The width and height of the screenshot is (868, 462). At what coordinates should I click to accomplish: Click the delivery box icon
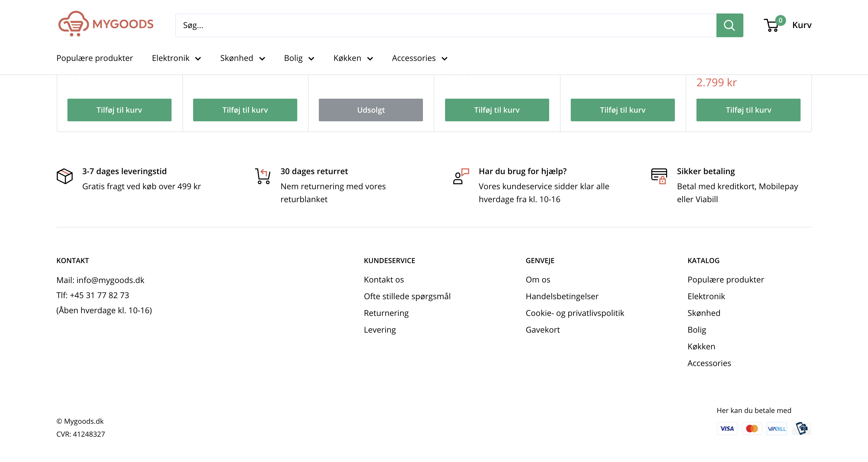(x=65, y=176)
